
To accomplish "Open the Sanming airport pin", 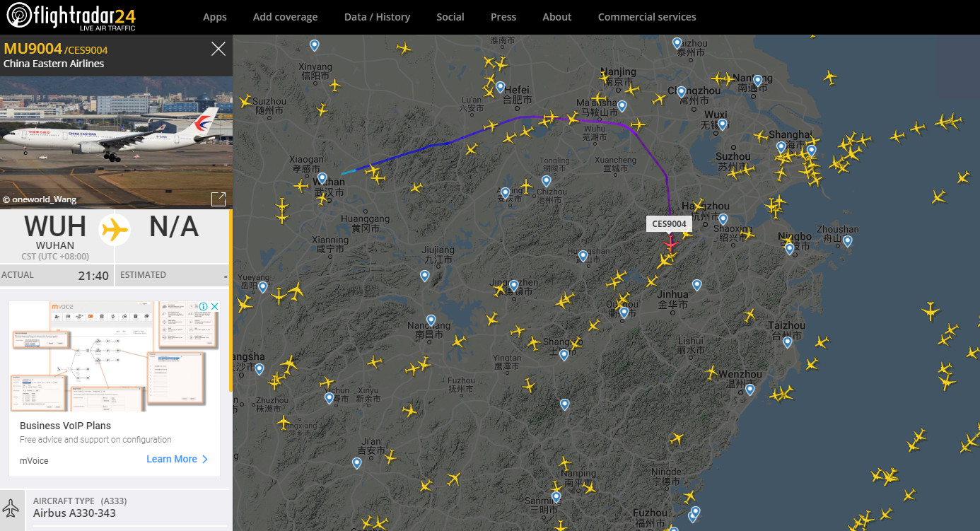I will click(x=556, y=497).
